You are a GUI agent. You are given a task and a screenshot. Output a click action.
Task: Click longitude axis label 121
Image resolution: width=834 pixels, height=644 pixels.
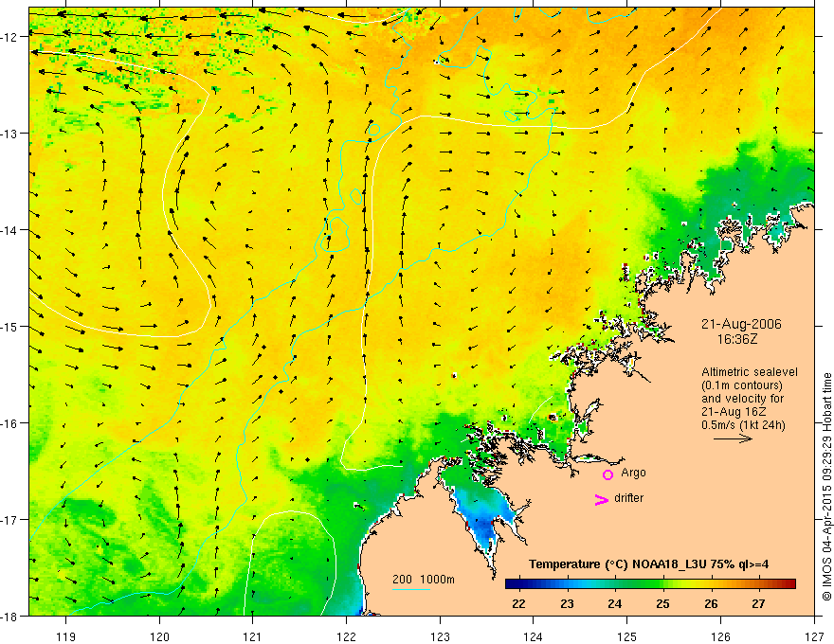(x=253, y=636)
